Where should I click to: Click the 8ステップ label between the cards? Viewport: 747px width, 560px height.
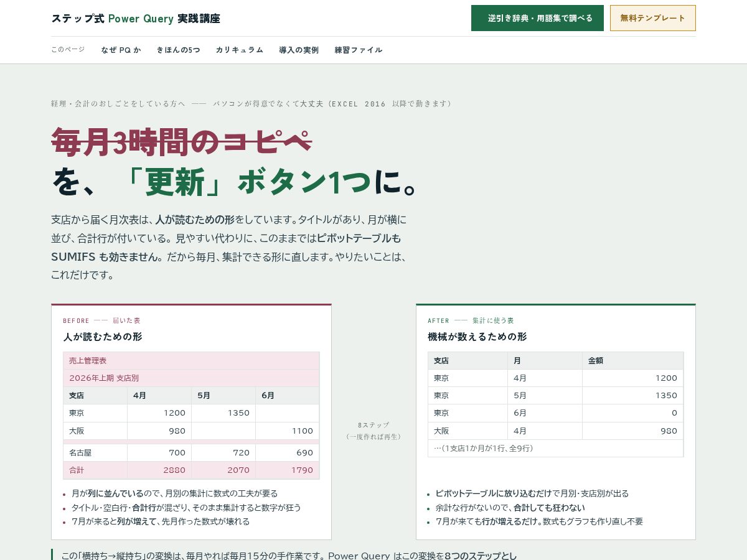click(x=374, y=425)
